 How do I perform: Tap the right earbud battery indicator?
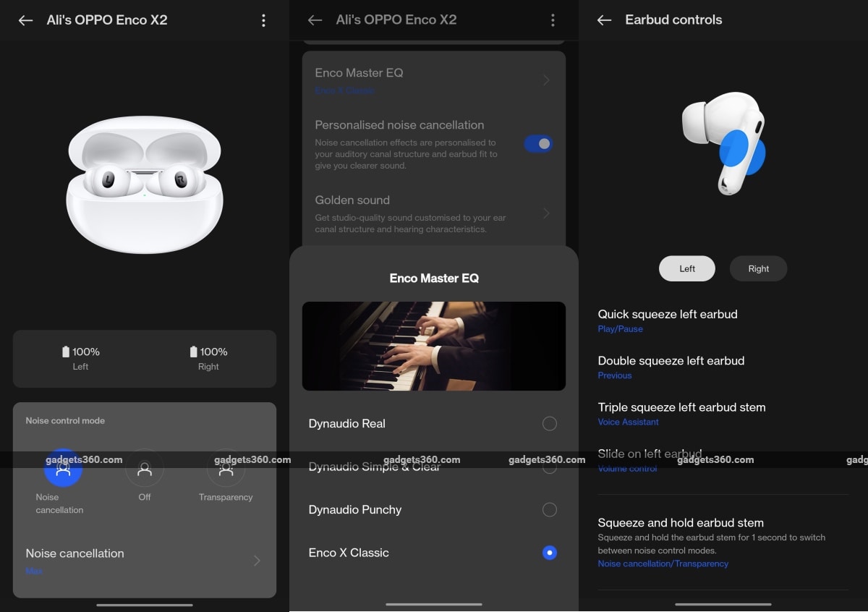(x=208, y=358)
